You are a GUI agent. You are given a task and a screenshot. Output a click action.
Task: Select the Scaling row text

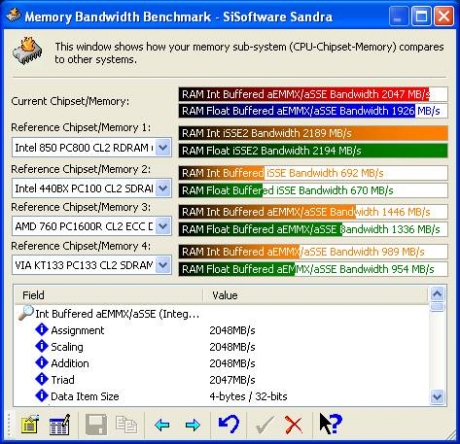67,347
